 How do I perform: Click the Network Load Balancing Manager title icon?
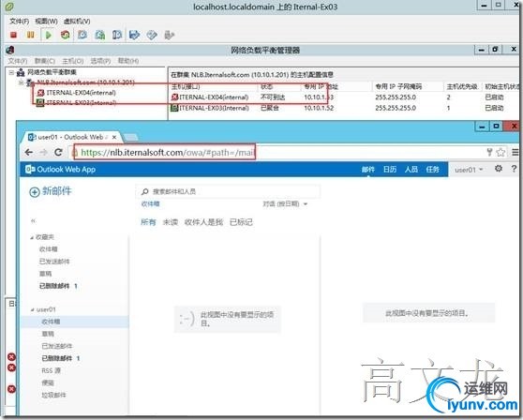tap(10, 50)
